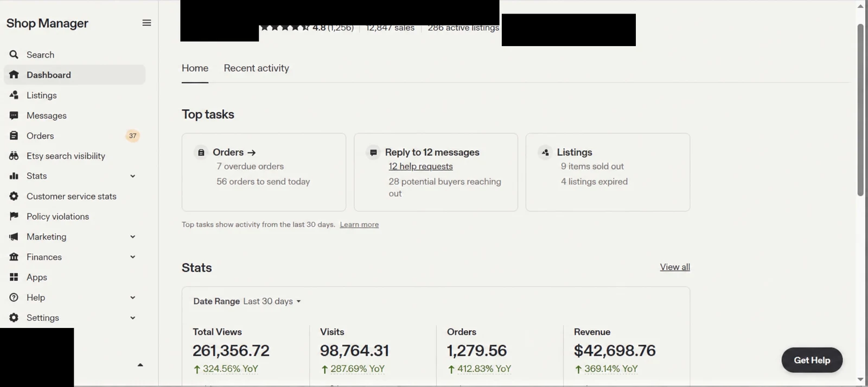
Task: Click the Orders value 1,279.56
Action: point(477,351)
